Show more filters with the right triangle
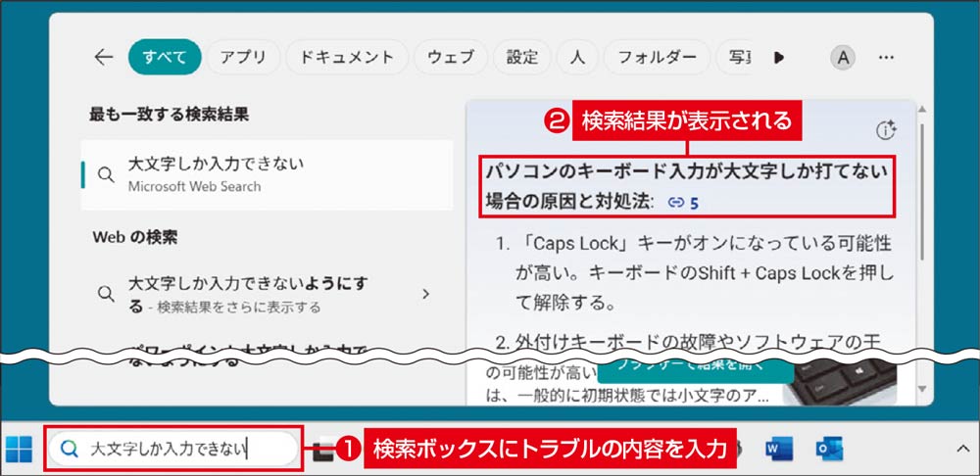Screen dimensions: 980x476 point(779,58)
